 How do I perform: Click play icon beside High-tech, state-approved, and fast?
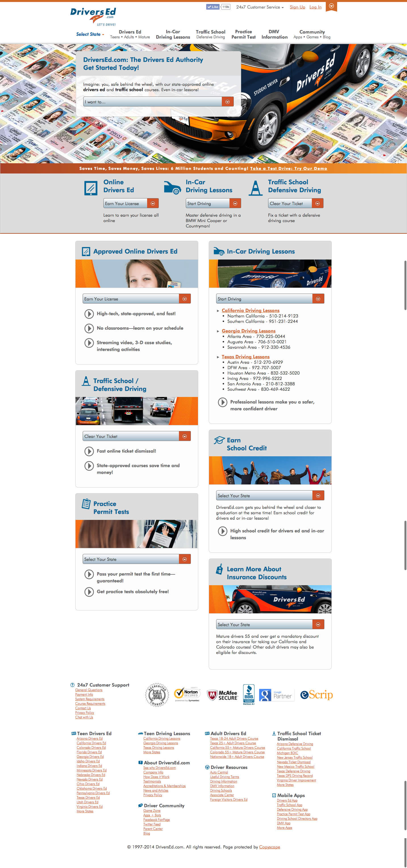point(89,314)
